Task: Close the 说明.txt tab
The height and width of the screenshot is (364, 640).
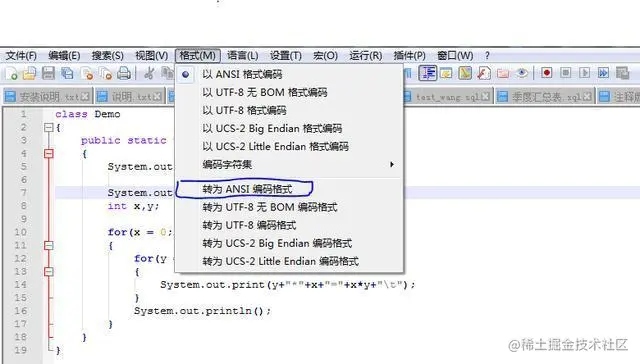Action: [158, 97]
